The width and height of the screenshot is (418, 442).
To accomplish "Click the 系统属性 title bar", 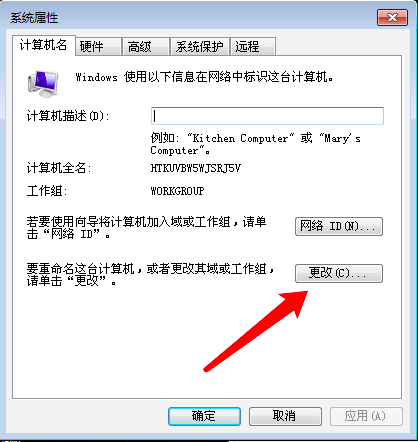I will click(x=193, y=18).
